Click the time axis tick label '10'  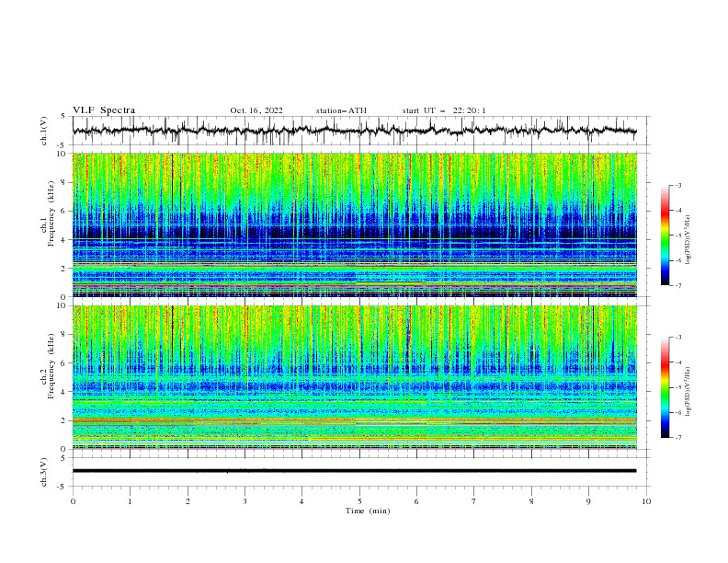tap(646, 501)
